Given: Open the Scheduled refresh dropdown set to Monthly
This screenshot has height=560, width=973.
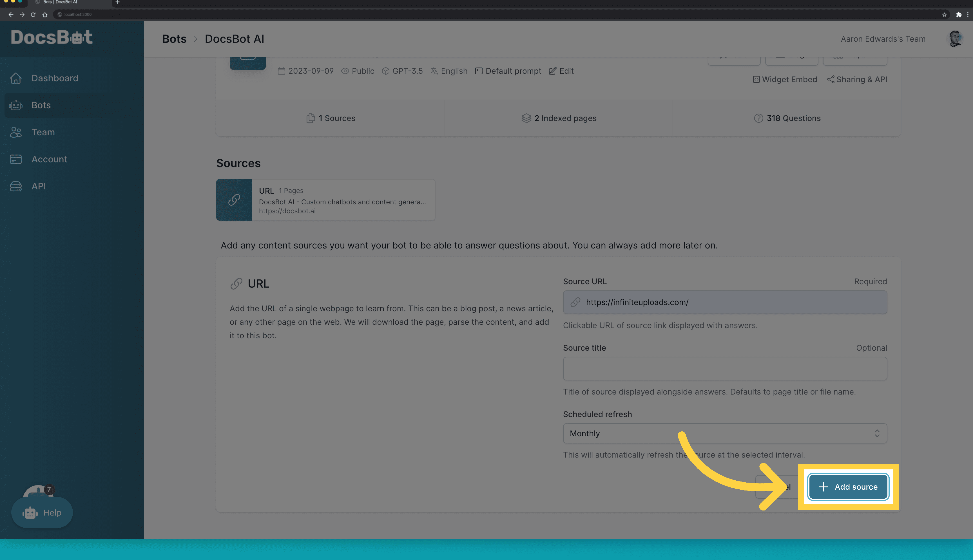Looking at the screenshot, I should coord(725,433).
